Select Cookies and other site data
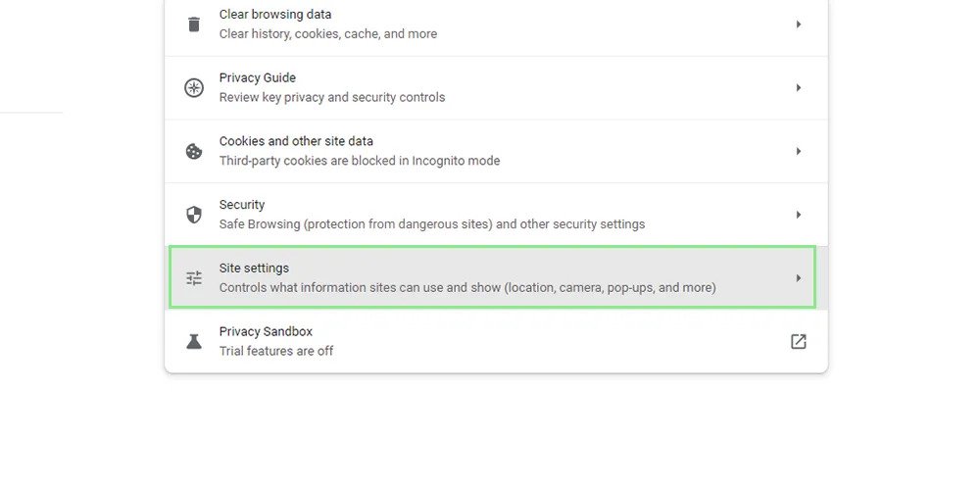980x490 pixels. 296,141
